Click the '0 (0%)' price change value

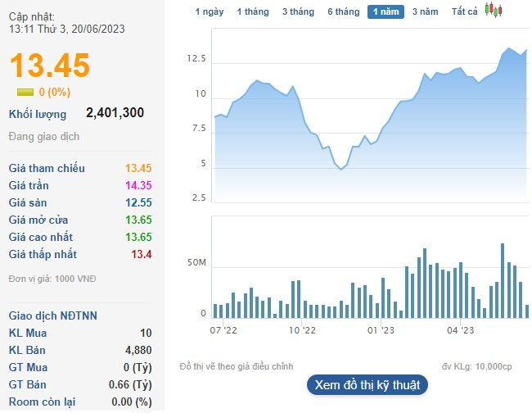pos(55,92)
